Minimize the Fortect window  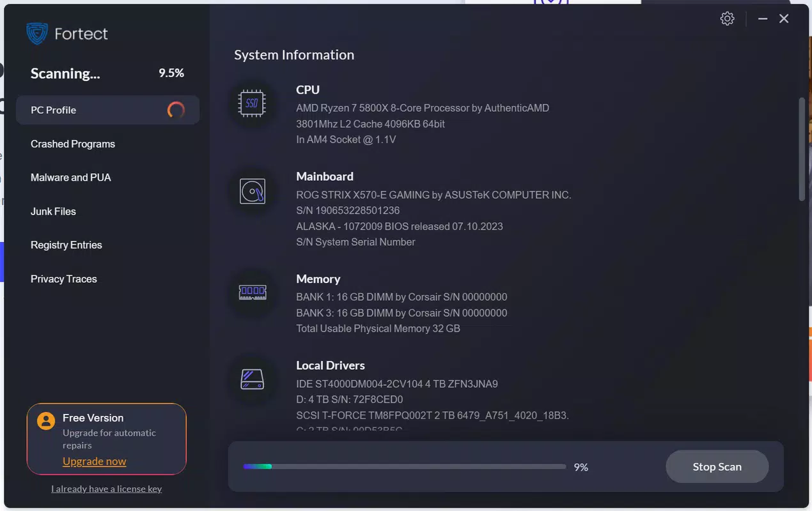[x=762, y=19]
